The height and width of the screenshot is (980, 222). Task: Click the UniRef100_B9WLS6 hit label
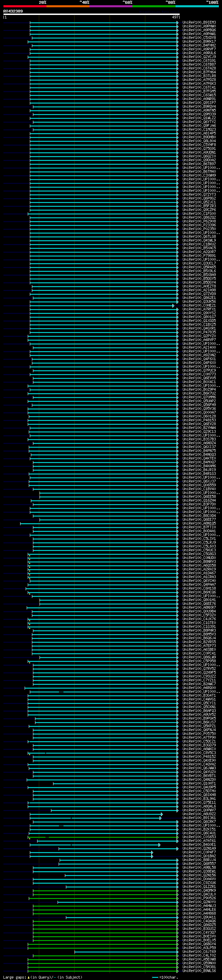199,971
